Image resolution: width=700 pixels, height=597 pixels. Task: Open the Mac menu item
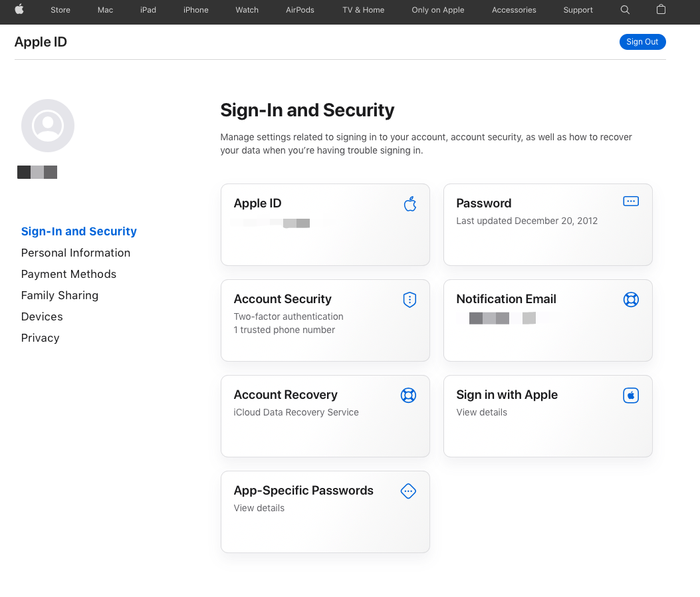coord(105,10)
